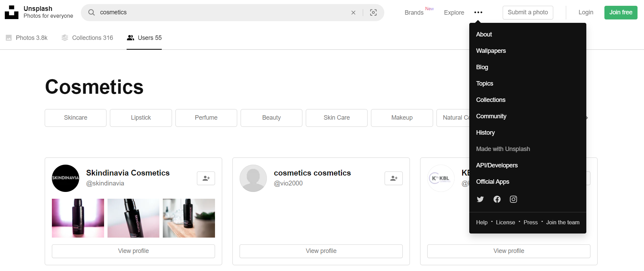Image resolution: width=644 pixels, height=271 pixels.
Task: Open first Skindinavia bottle photo thumbnail
Action: tap(78, 218)
